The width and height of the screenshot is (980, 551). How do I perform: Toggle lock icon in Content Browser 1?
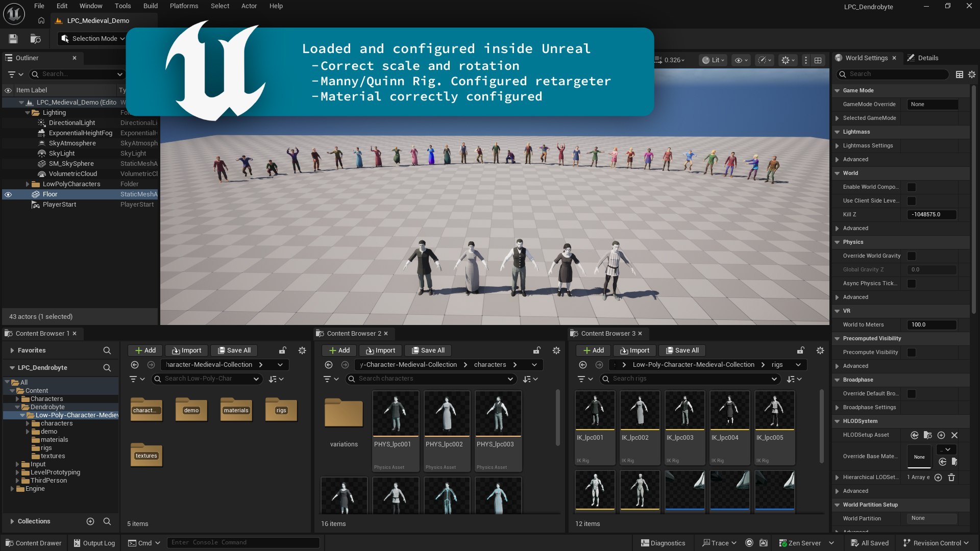point(282,350)
